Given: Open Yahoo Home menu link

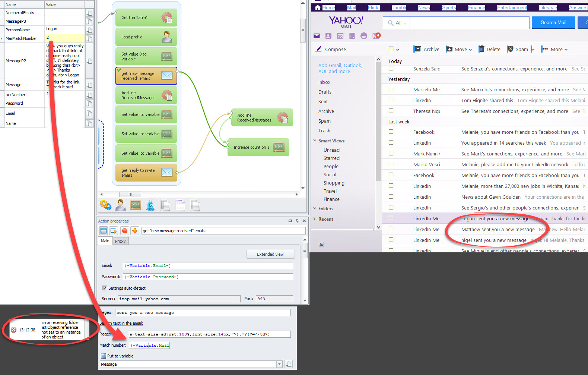Looking at the screenshot, I should click(x=328, y=7).
